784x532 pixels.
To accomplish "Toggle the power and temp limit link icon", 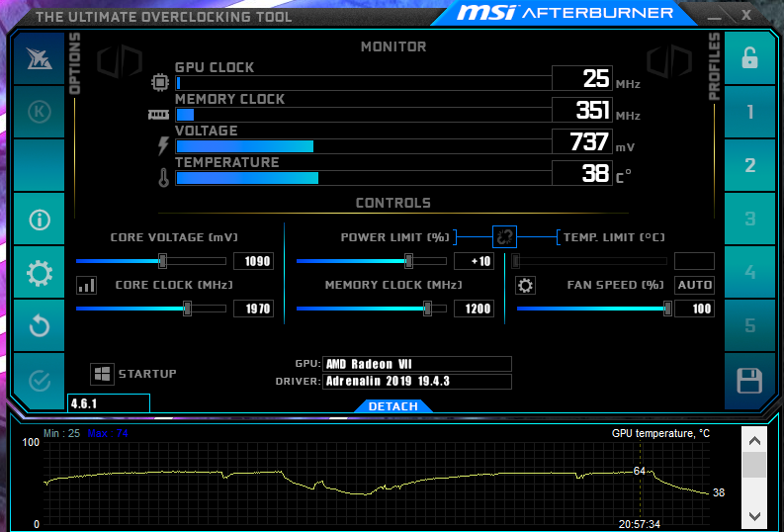I will 504,237.
